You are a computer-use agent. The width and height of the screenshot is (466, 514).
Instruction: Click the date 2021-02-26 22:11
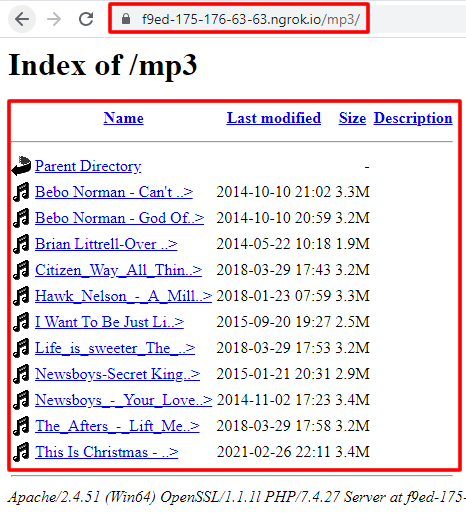(x=274, y=452)
